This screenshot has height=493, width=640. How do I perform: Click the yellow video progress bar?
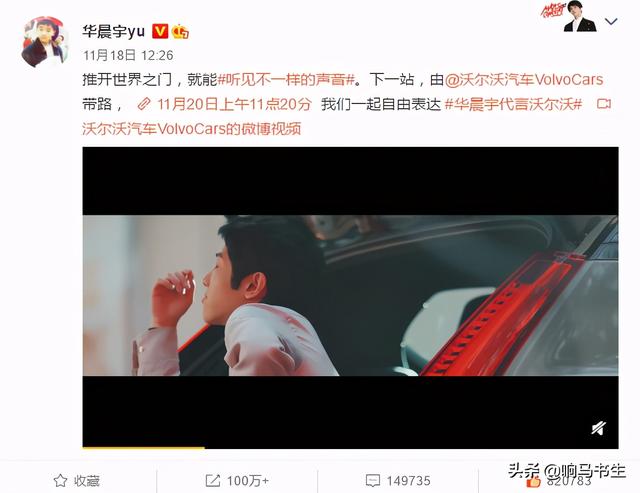click(144, 448)
